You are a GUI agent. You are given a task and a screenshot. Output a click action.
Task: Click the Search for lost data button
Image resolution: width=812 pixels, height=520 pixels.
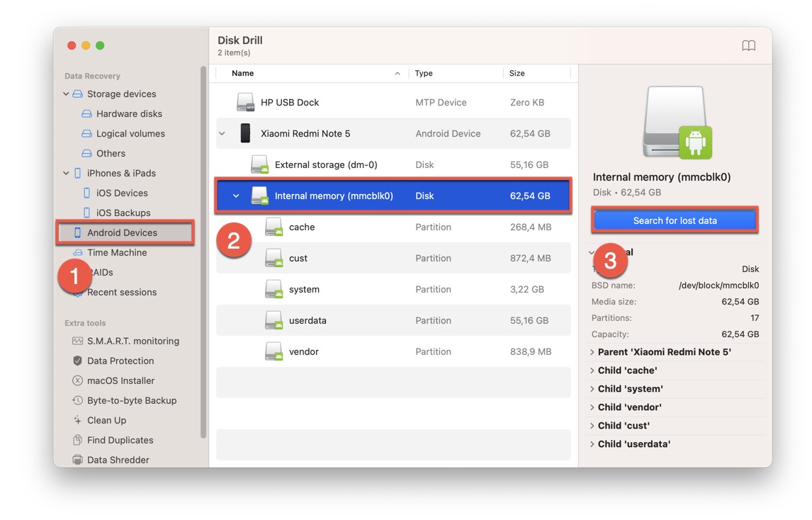(675, 220)
